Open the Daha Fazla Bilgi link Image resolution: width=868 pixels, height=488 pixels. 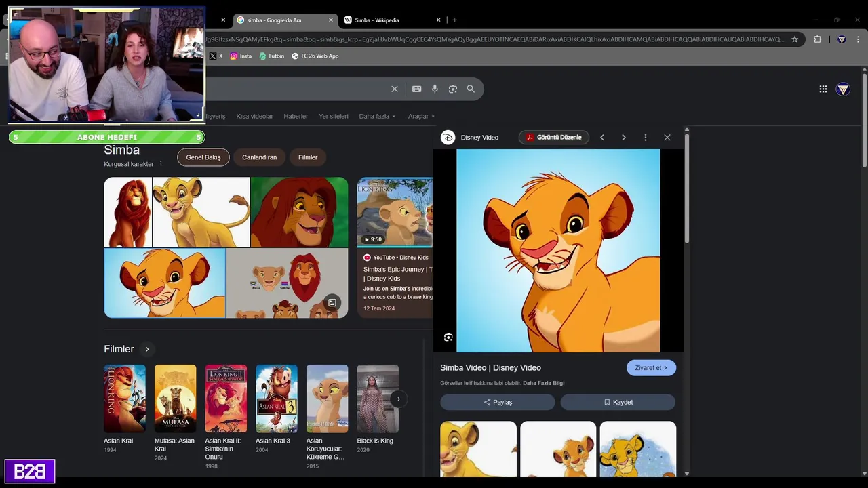pos(544,383)
